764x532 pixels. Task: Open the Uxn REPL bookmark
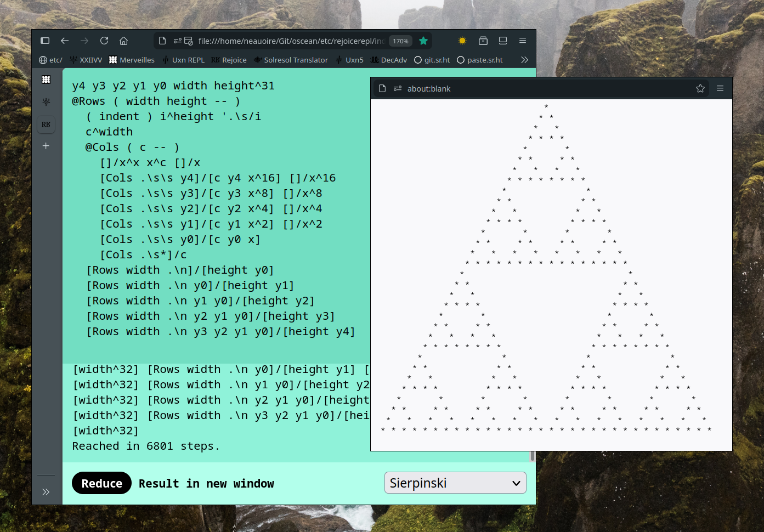pyautogui.click(x=183, y=60)
